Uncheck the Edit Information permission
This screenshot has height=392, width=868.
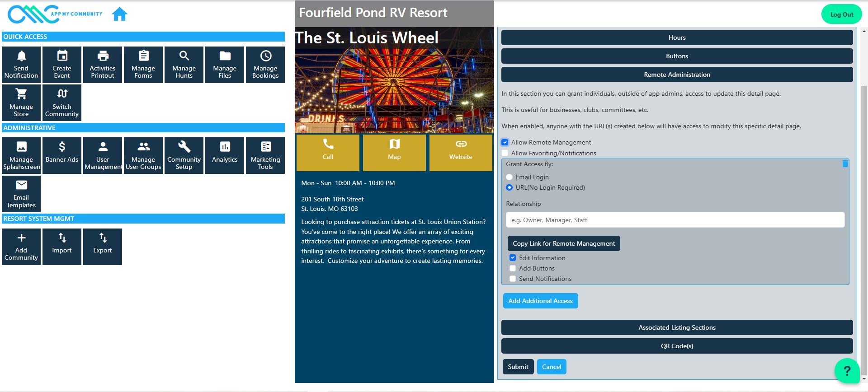coord(513,258)
